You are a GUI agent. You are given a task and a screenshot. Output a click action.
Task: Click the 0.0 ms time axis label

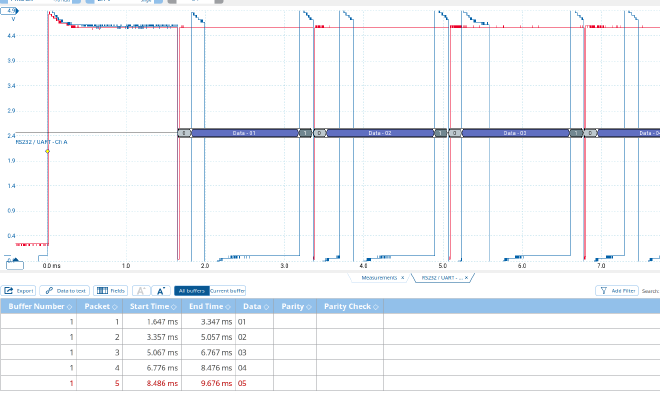[x=51, y=266]
